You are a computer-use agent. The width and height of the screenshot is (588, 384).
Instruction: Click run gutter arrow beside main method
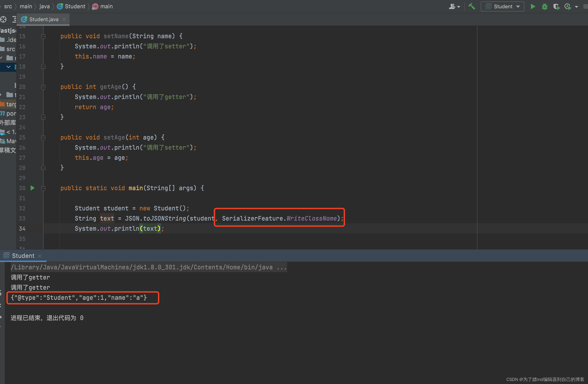pyautogui.click(x=32, y=188)
